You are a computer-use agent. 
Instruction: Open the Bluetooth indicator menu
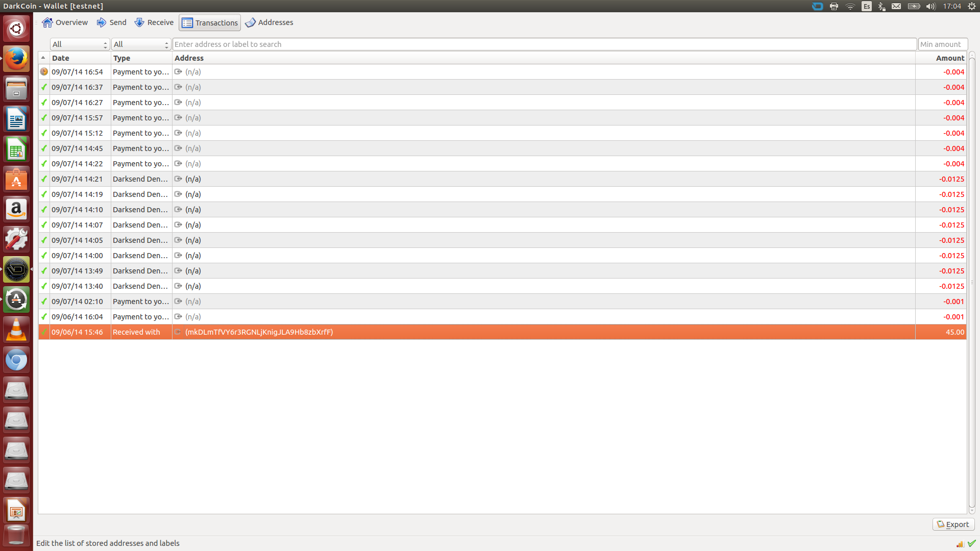point(881,6)
